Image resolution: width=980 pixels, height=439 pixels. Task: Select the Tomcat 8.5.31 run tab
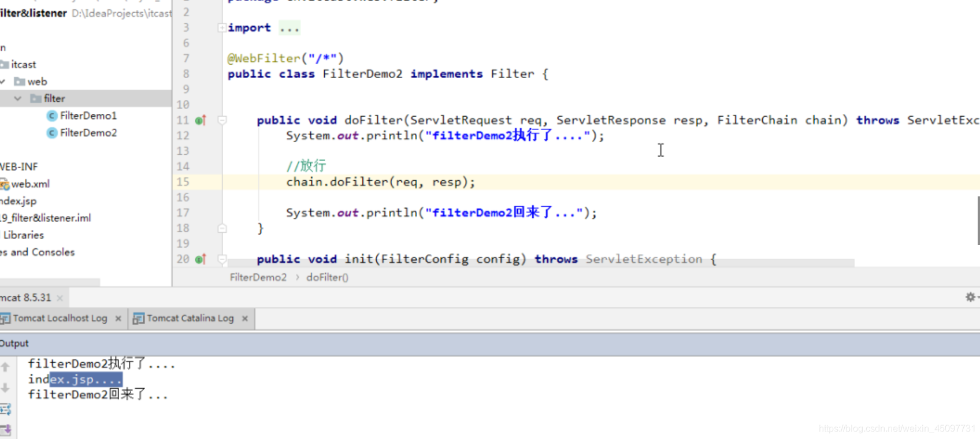[25, 298]
